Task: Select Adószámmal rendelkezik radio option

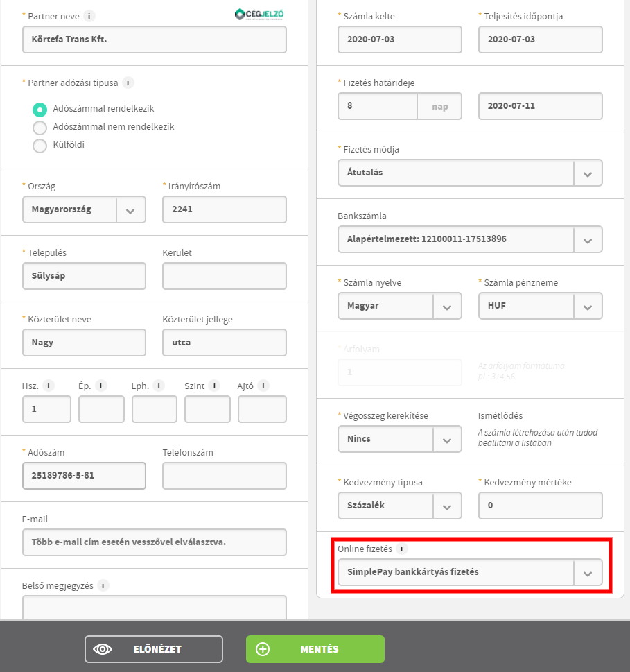Action: [x=40, y=109]
